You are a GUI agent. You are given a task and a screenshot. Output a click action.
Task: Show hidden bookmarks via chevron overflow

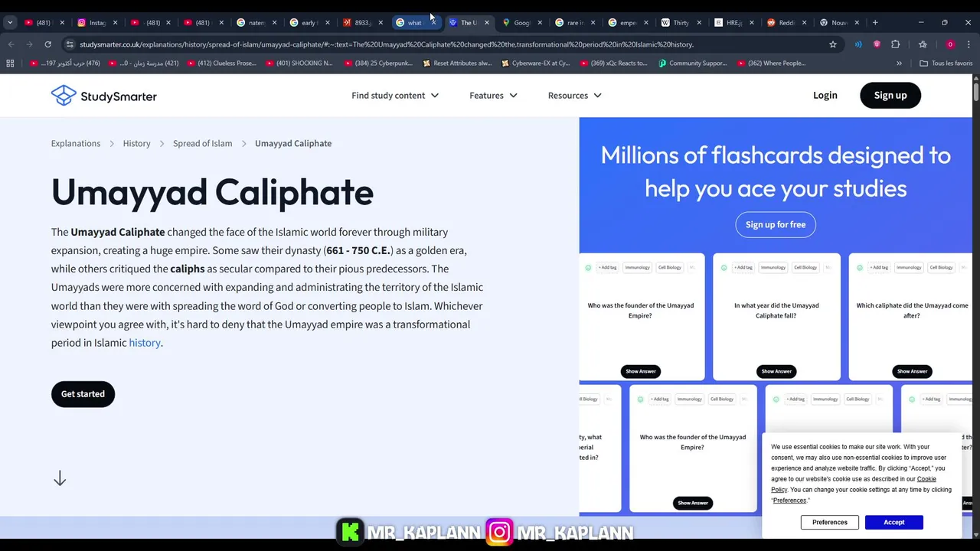pyautogui.click(x=899, y=64)
